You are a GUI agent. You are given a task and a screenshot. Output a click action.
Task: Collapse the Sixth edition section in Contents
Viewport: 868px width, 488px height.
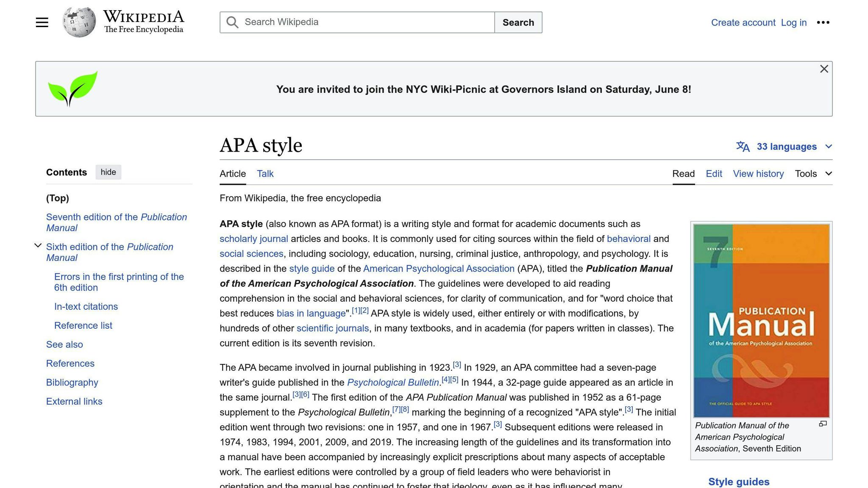[37, 245]
